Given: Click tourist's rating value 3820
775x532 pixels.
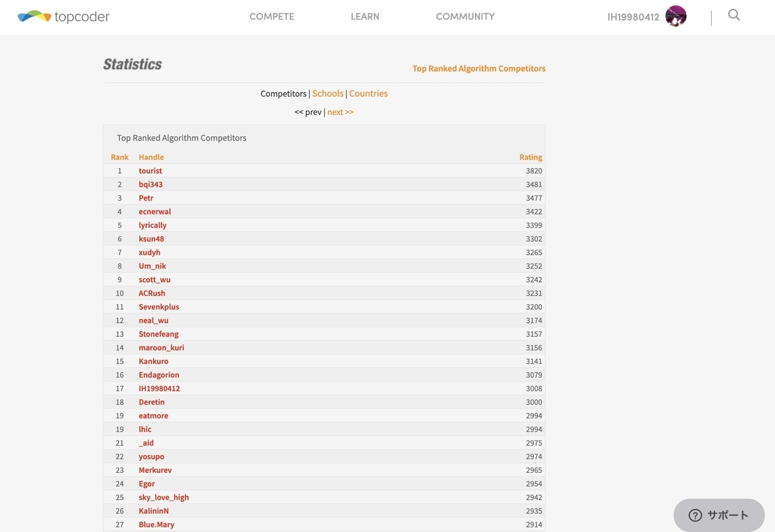Looking at the screenshot, I should [x=534, y=171].
